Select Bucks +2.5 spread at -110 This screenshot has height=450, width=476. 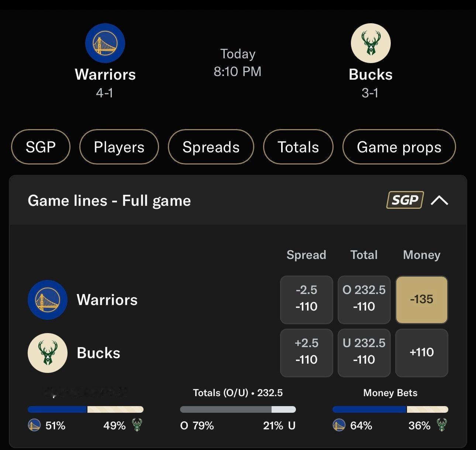pyautogui.click(x=306, y=353)
